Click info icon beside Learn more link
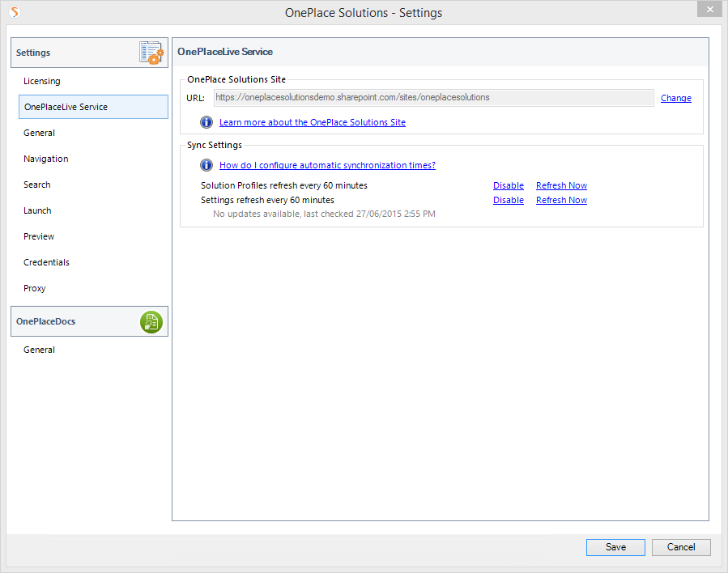This screenshot has height=573, width=728. coord(206,122)
